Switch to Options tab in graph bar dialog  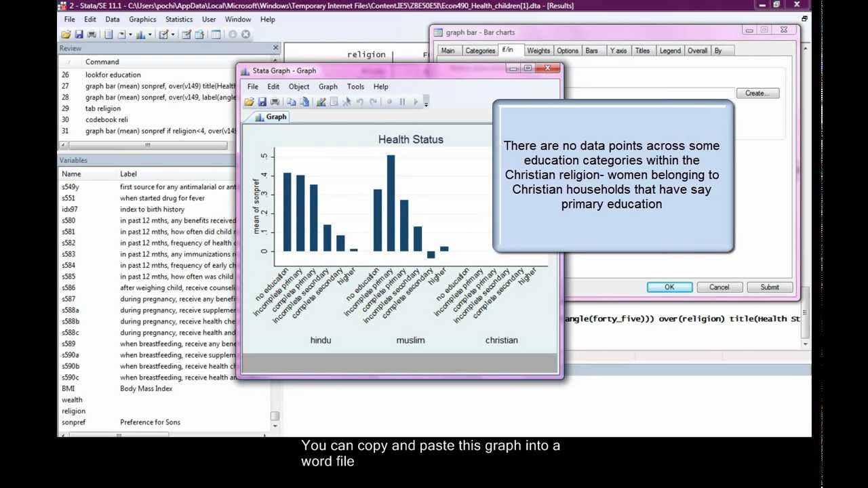(568, 51)
